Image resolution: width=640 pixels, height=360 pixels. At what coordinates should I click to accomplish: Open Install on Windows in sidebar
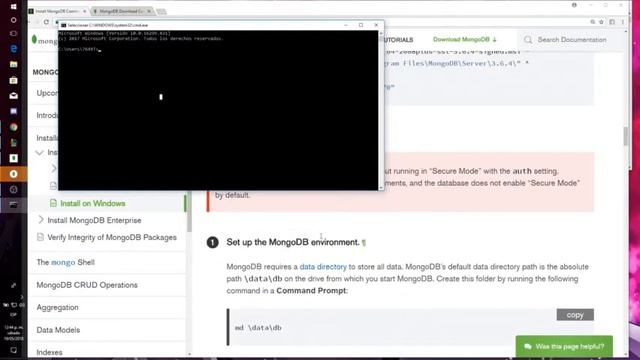point(93,203)
